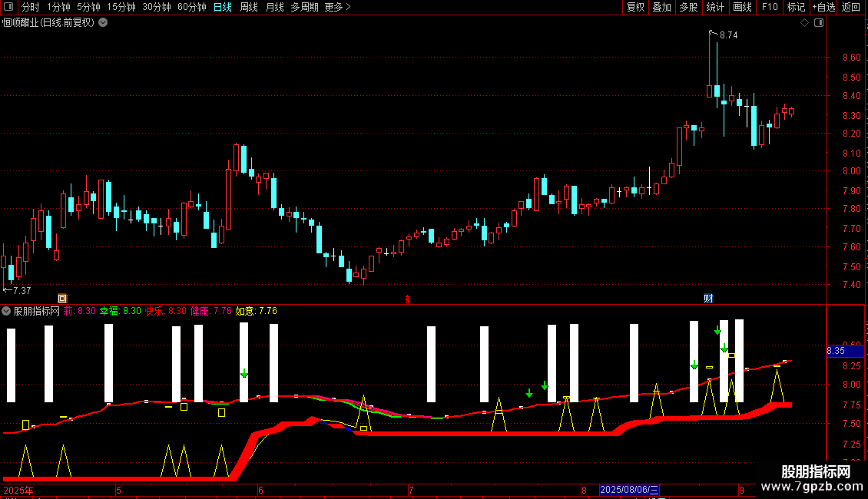Switch to the 周线 weekly tab

(249, 7)
